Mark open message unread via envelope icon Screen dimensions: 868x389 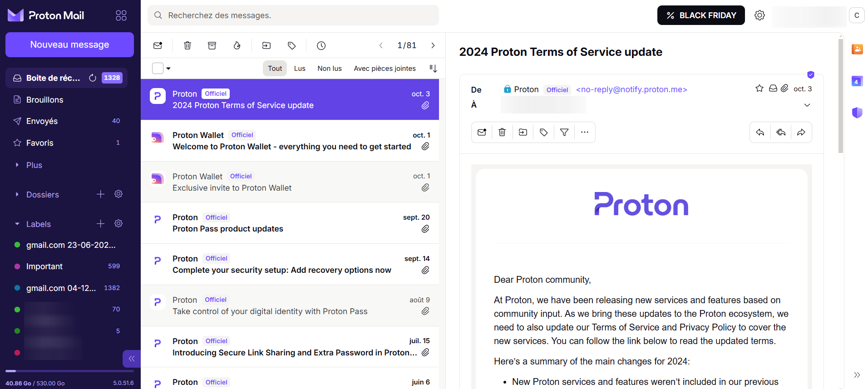482,133
